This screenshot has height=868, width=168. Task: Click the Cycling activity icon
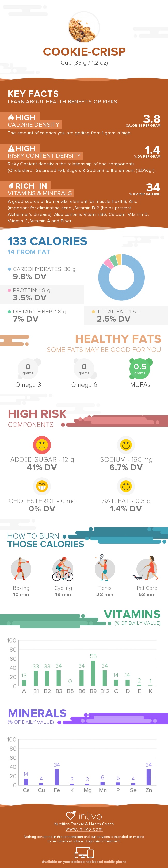tap(63, 569)
